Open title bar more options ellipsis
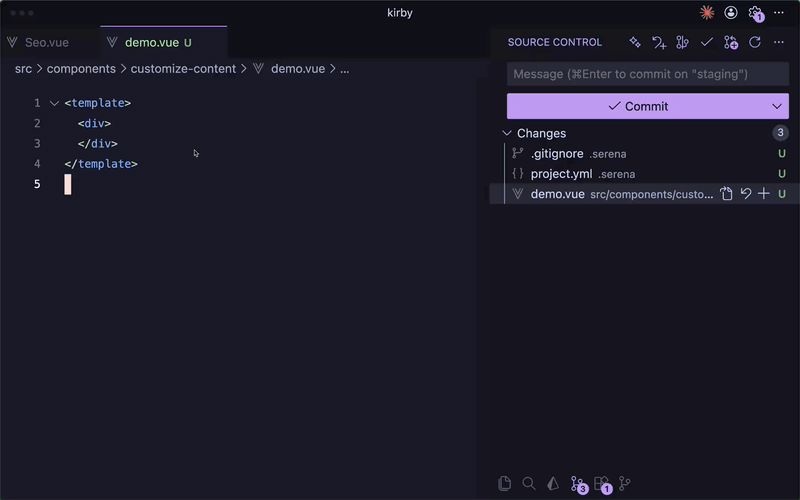This screenshot has width=800, height=500. click(779, 13)
